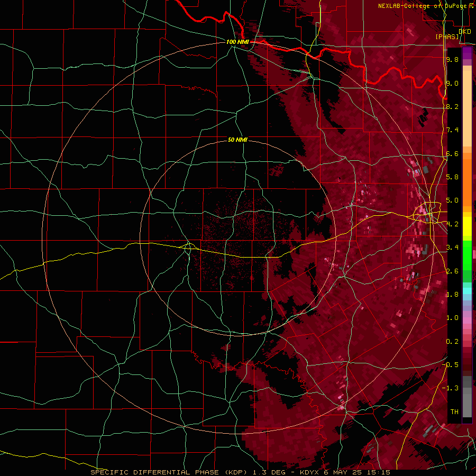476x476 pixels.
Task: Pick the pink swatch beside 1.0
Action: tap(467, 320)
